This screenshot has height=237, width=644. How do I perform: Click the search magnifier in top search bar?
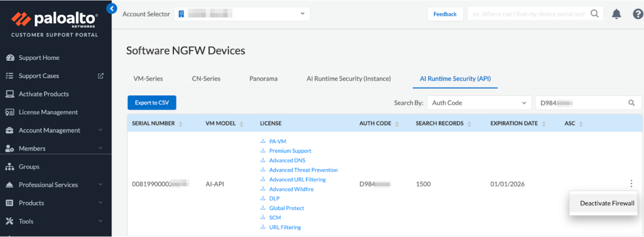(x=594, y=14)
